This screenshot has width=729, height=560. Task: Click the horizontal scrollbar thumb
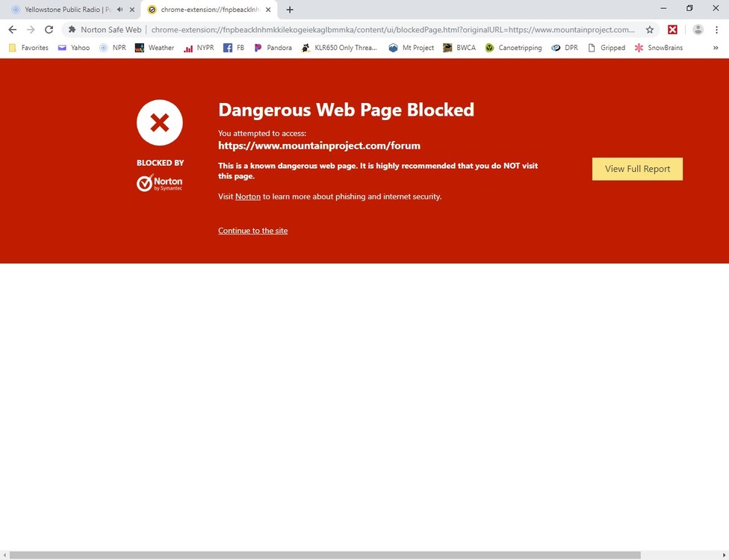coord(325,556)
